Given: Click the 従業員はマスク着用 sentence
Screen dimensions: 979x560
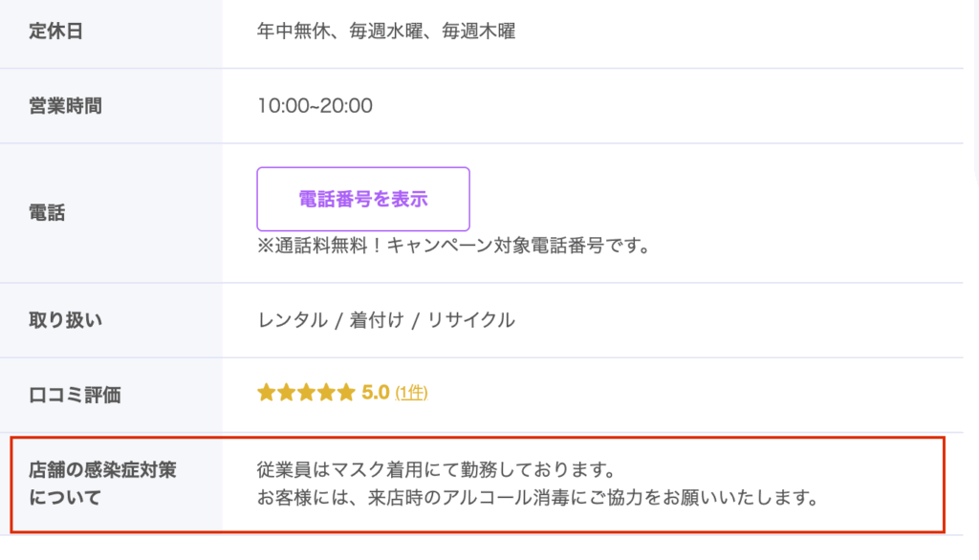Looking at the screenshot, I should point(434,470).
